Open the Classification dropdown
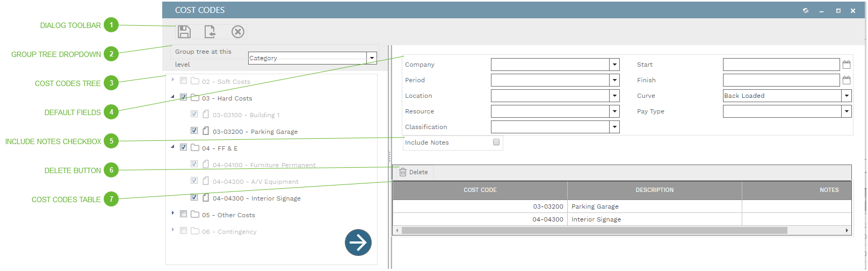Screen dimensions: 868x271 point(614,127)
